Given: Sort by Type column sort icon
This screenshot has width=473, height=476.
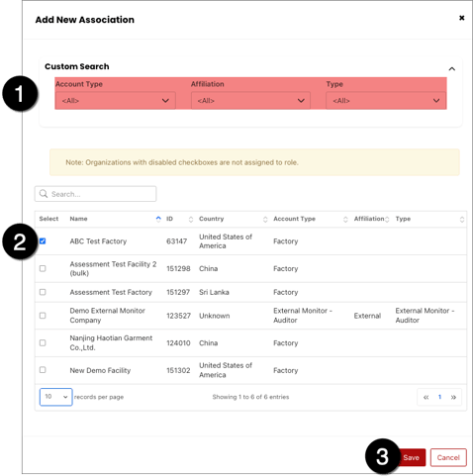Looking at the screenshot, I should [462, 219].
